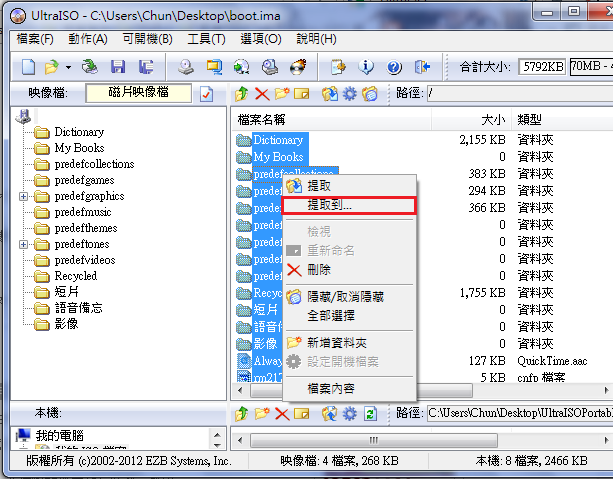Click the image pane red X delete icon
The image size is (613, 479).
262,94
